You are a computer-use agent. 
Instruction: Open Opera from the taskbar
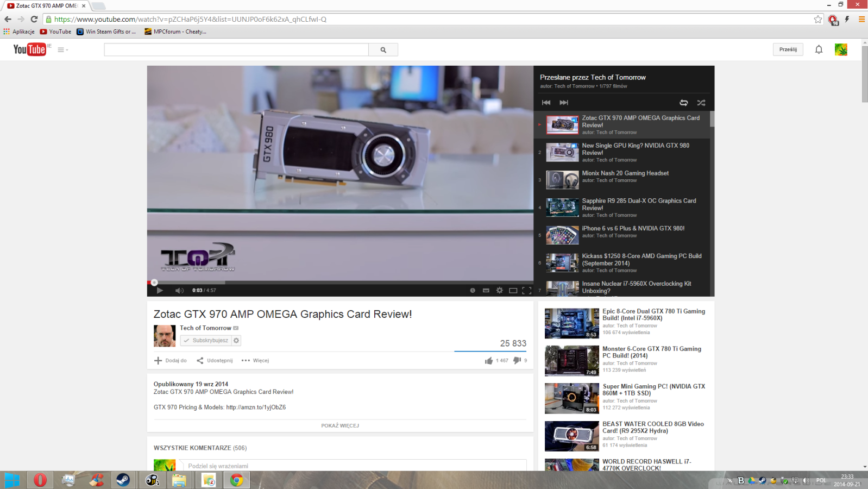pos(40,480)
